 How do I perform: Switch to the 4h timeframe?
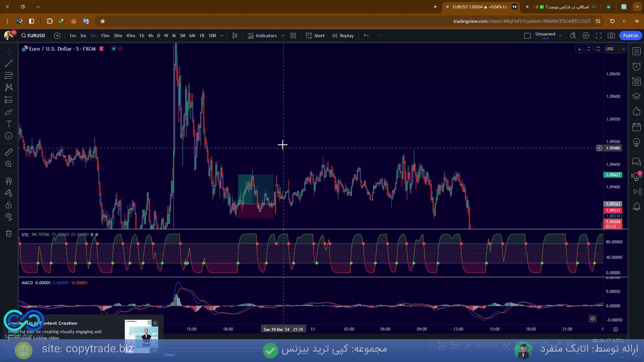[151, 36]
